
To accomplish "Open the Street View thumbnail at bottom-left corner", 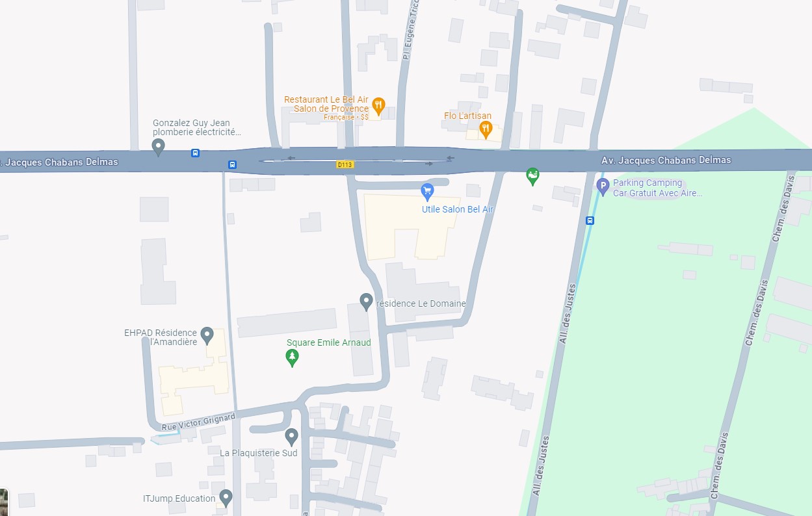I will pyautogui.click(x=3, y=502).
